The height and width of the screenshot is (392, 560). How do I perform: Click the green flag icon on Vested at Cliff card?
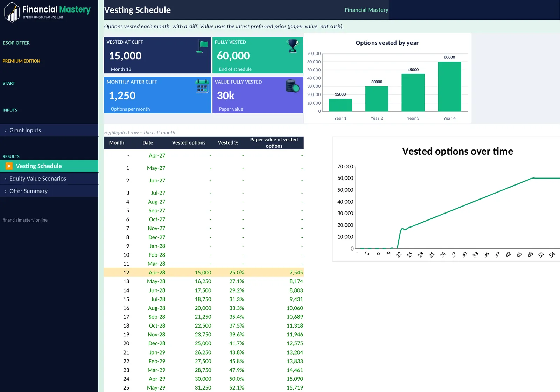pos(202,46)
